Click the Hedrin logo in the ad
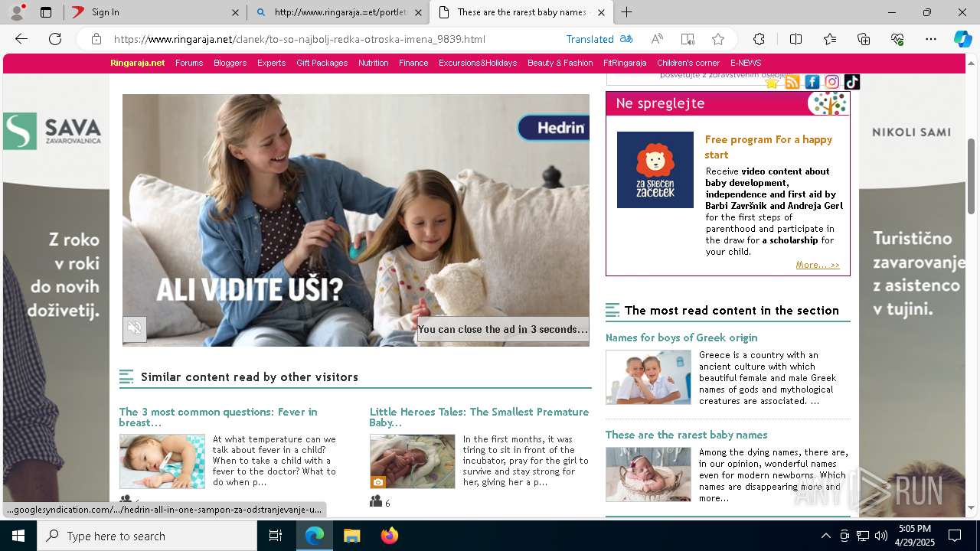The height and width of the screenshot is (551, 980). tap(554, 128)
